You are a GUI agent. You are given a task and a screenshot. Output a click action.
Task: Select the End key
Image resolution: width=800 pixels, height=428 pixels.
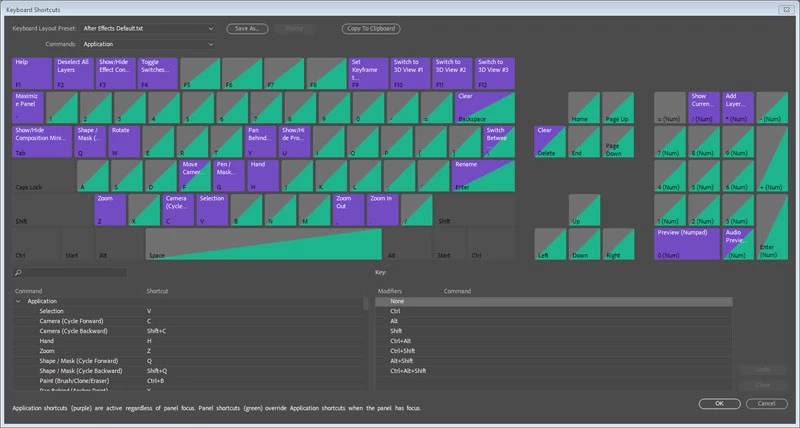pos(584,142)
